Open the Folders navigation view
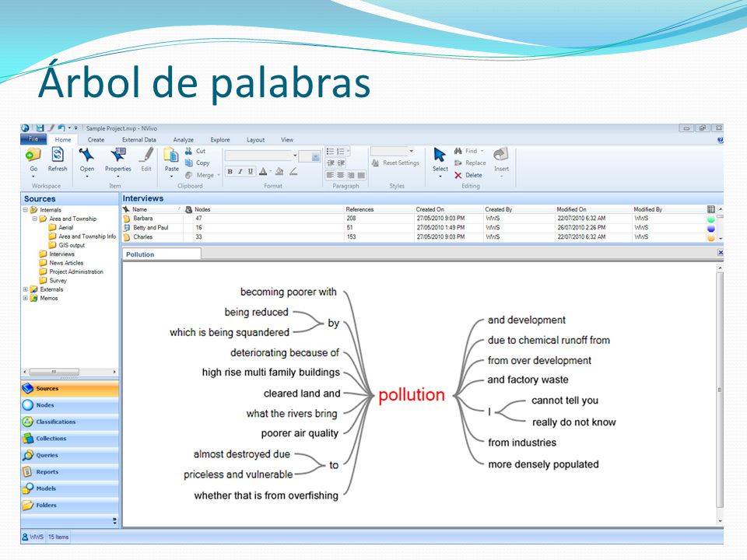Screen dimensions: 747x560 (x=69, y=506)
